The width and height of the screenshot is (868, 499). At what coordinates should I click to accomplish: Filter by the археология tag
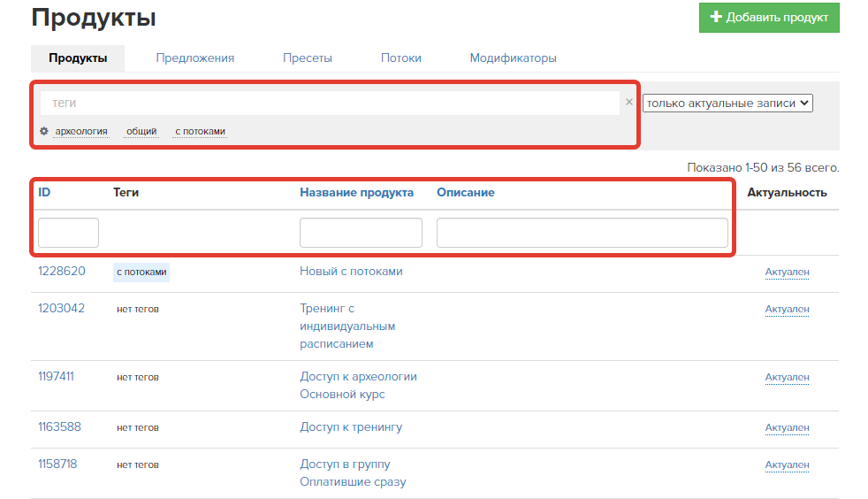(x=81, y=131)
